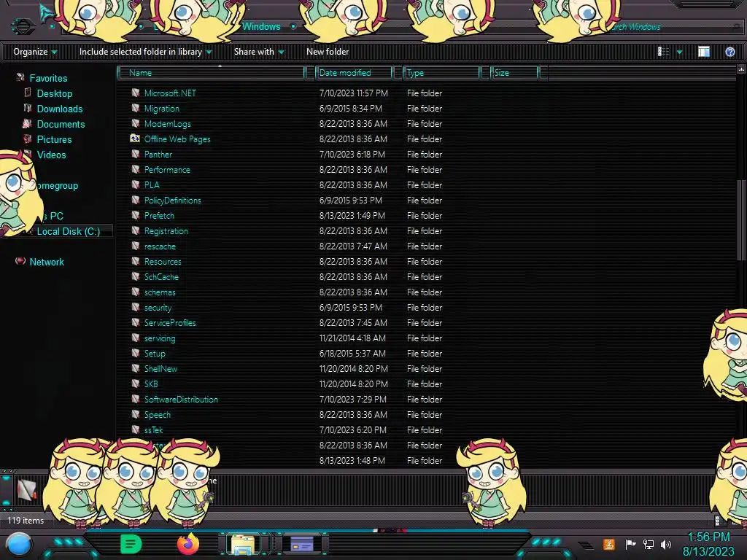Select the Speech folder name
The width and height of the screenshot is (747, 560).
[x=158, y=415]
